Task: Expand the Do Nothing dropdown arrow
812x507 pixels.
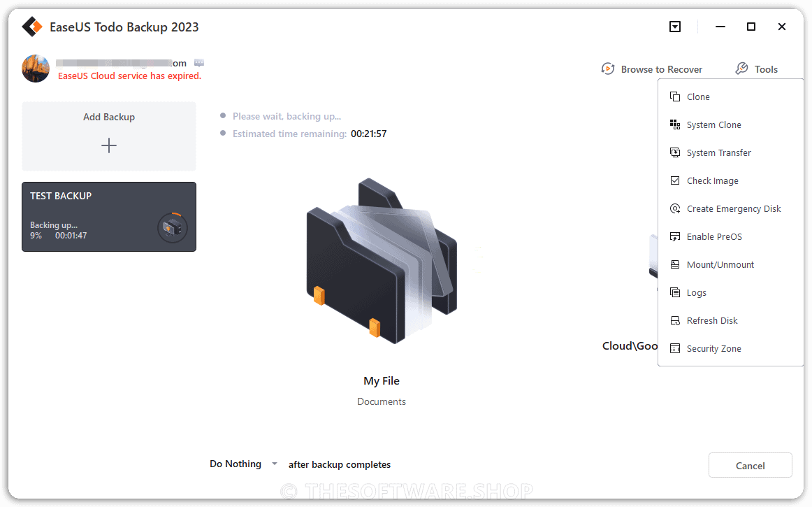Action: pyautogui.click(x=275, y=464)
